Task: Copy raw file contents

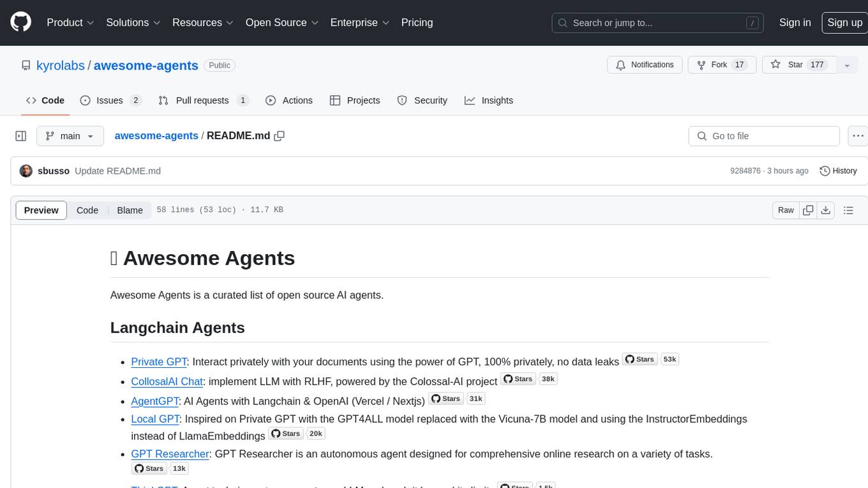Action: [x=809, y=210]
